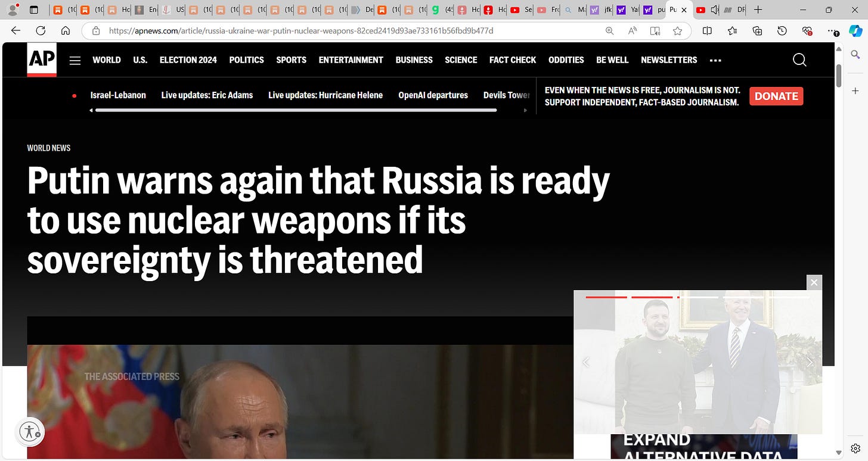
Task: Open Live updates: Hurricane Helene link
Action: (x=325, y=95)
